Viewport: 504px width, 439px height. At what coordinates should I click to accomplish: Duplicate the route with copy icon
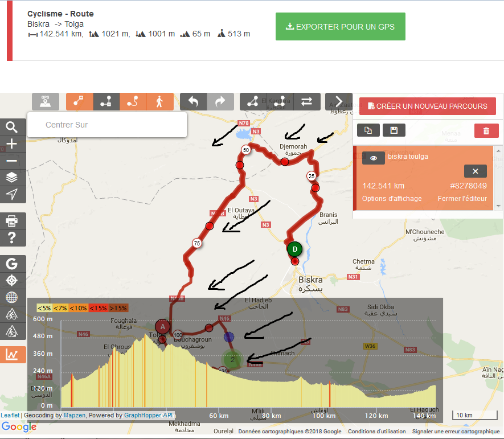[x=368, y=130]
